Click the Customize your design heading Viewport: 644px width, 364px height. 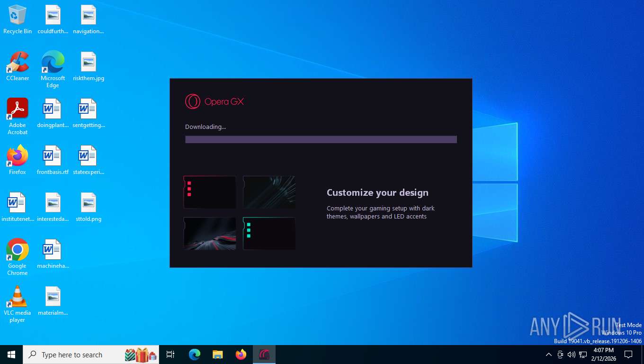point(377,193)
